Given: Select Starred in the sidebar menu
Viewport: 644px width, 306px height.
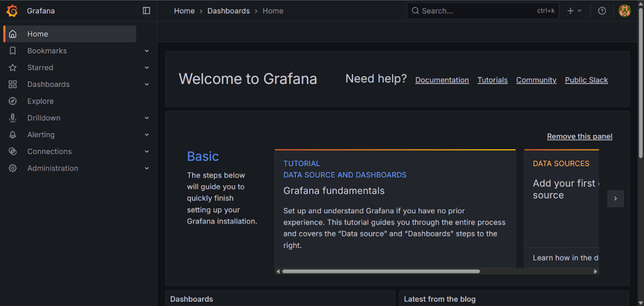Looking at the screenshot, I should coord(40,68).
